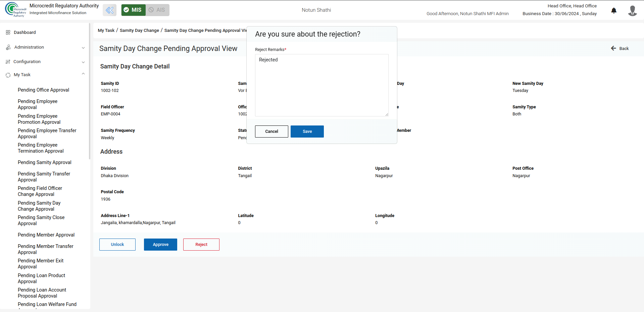Screen dimensions: 644x312
Task: Click the Dashboard grid icon
Action: coord(8,33)
